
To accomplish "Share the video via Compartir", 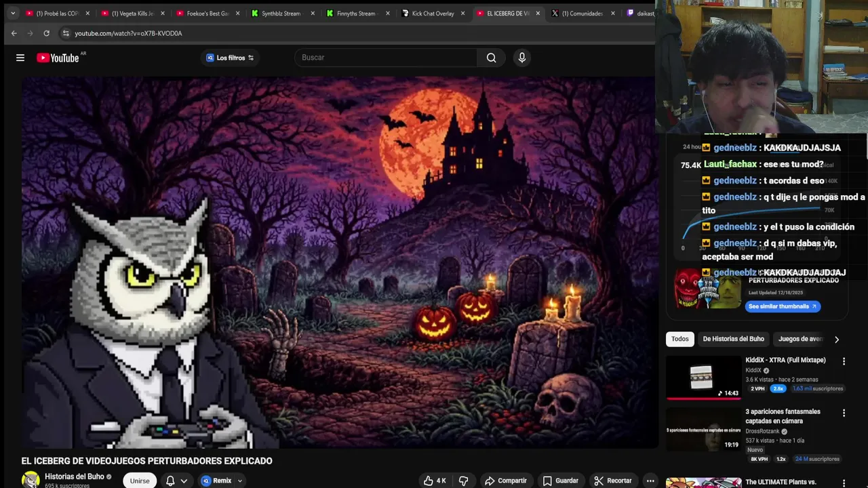I will [506, 481].
